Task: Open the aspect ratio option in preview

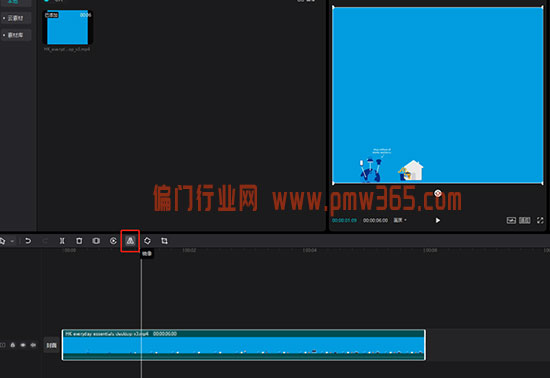Action: point(525,220)
